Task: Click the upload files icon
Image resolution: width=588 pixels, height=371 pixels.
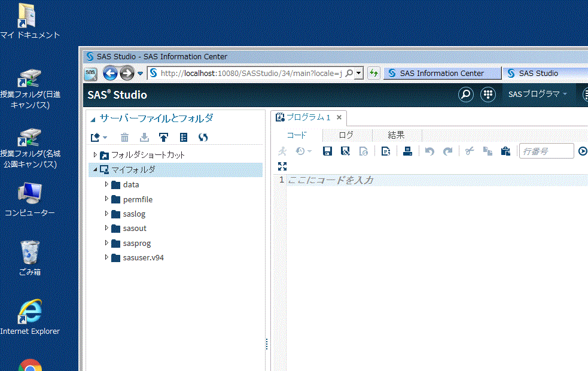Action: (163, 137)
